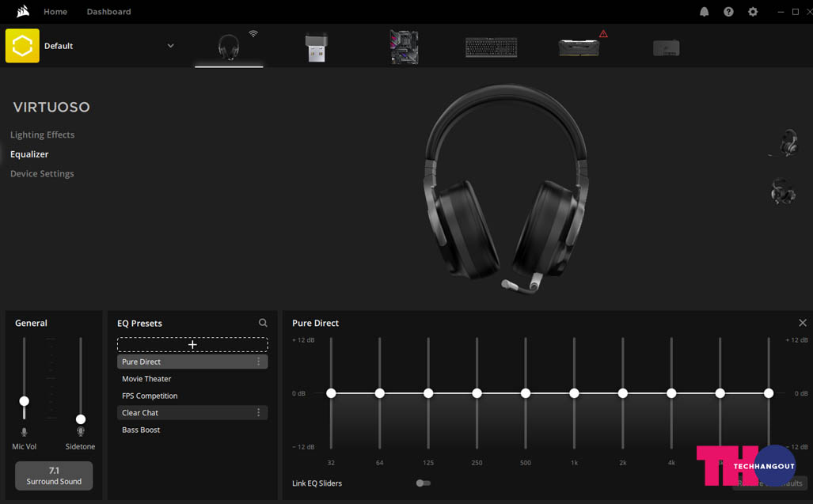Close the Pure Direct equalizer panel
Viewport: 813px width, 504px height.
[803, 323]
